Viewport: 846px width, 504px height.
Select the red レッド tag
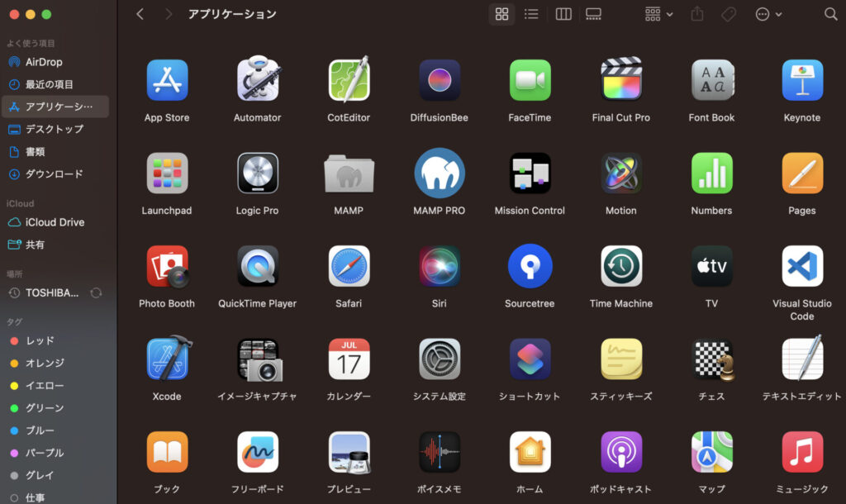(39, 340)
